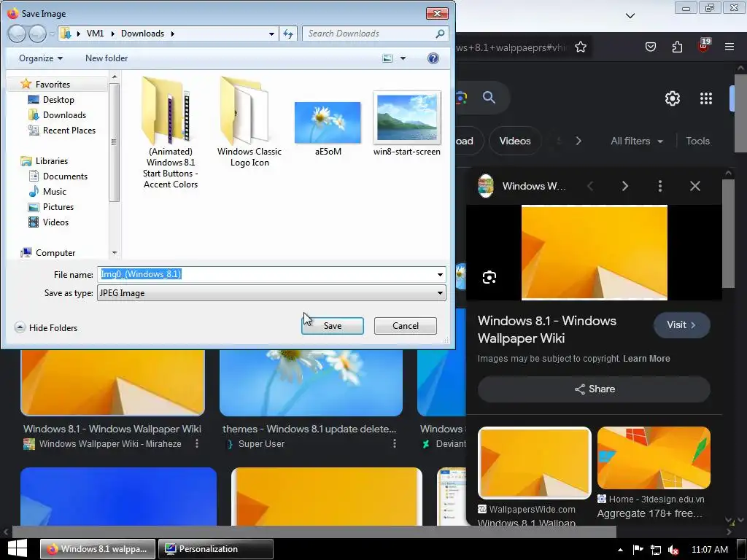Select Desktop in Favorites

58,99
